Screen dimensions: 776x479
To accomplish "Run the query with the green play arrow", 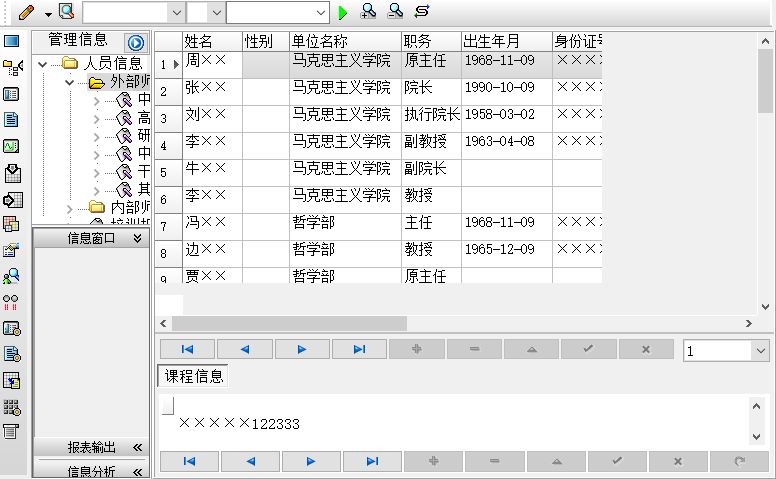I will (342, 12).
